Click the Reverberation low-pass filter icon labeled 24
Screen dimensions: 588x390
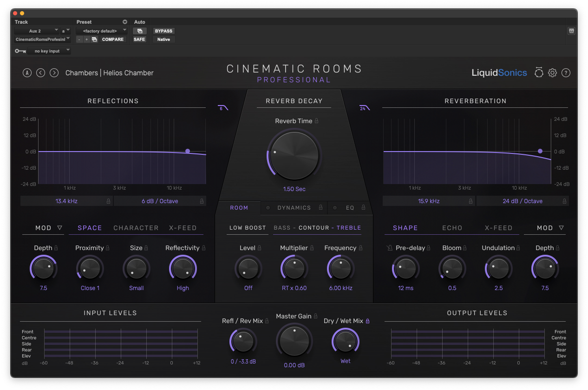365,108
